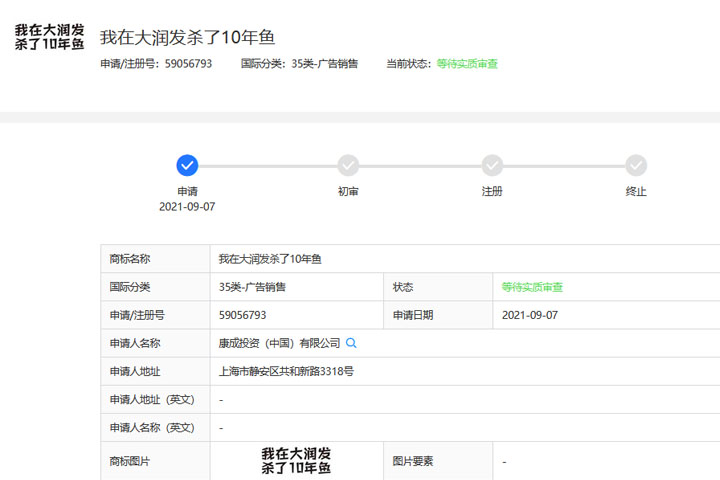
Task: Click the search icon beside 康成投资（中国）有限公司
Action: (x=351, y=343)
